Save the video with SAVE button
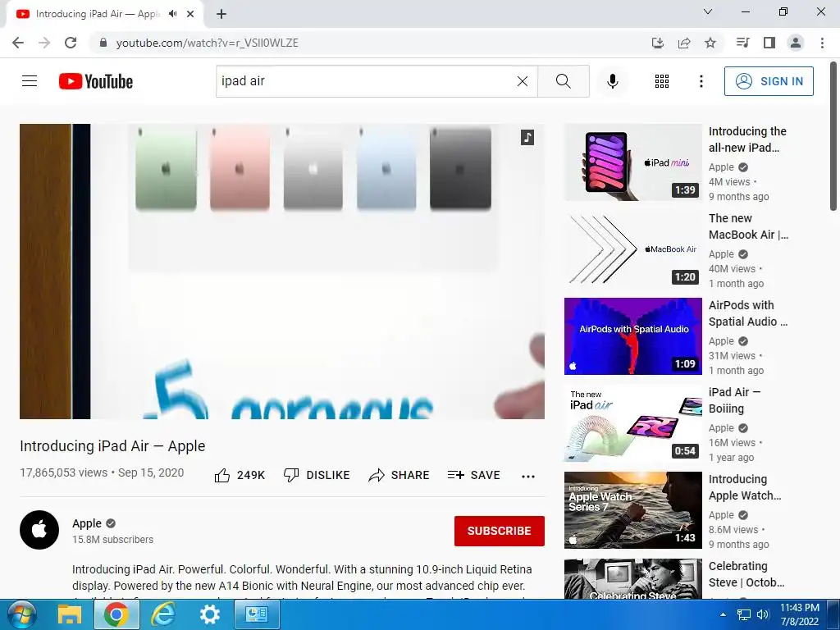 (473, 475)
